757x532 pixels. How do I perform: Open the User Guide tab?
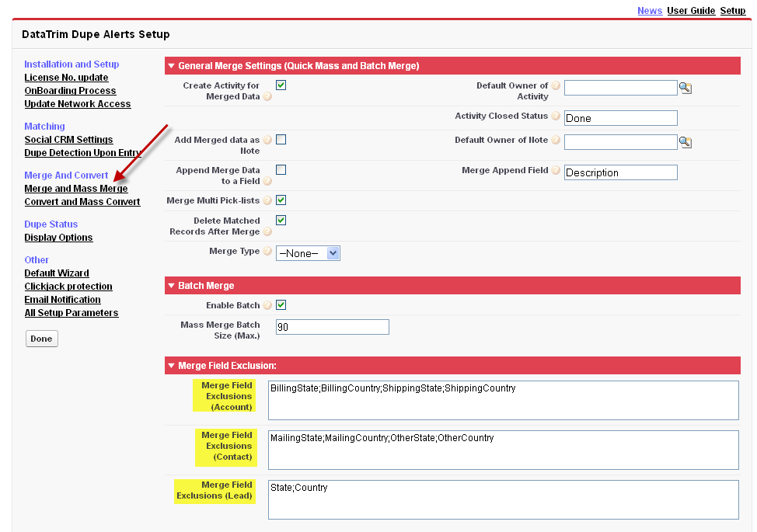691,11
